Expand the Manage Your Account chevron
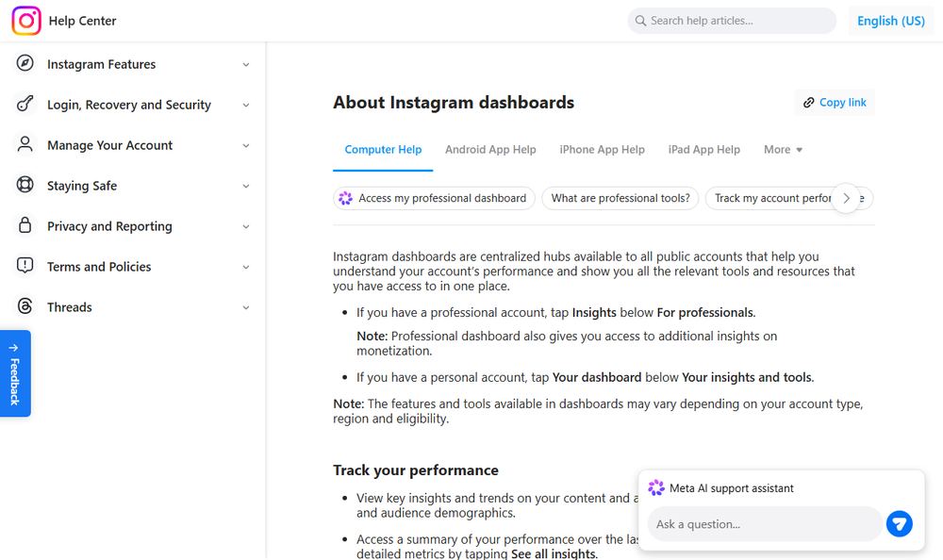 (x=246, y=145)
